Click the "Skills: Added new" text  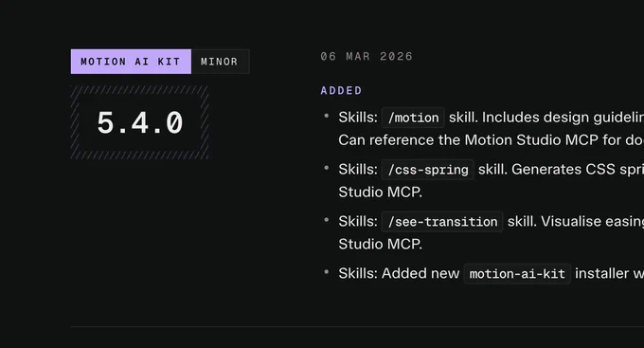399,273
